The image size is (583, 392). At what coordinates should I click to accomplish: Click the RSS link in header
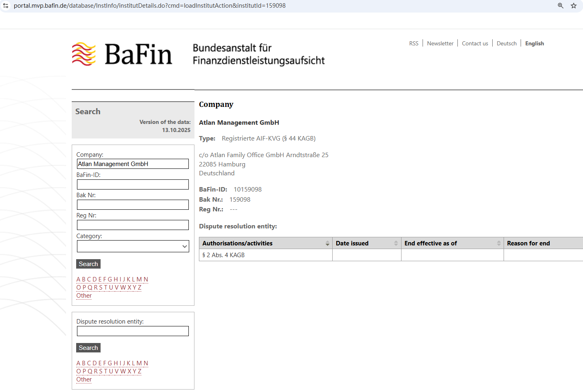(414, 43)
